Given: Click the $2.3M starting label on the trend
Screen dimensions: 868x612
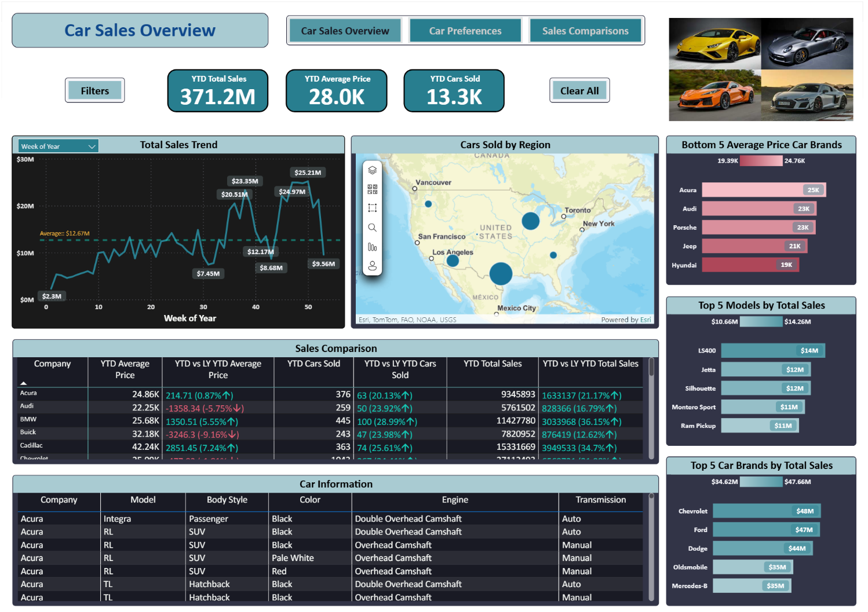Looking at the screenshot, I should pyautogui.click(x=52, y=296).
